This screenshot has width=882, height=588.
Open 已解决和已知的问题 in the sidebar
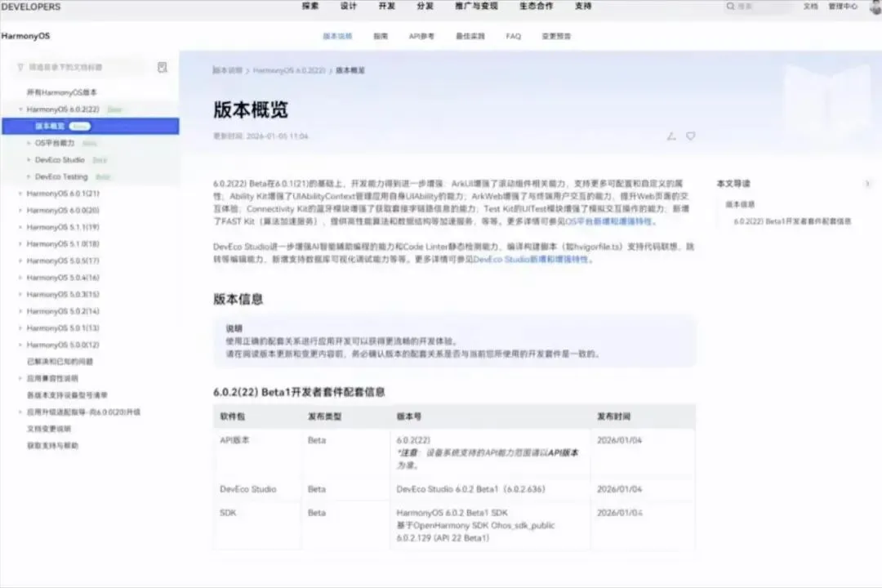click(60, 362)
